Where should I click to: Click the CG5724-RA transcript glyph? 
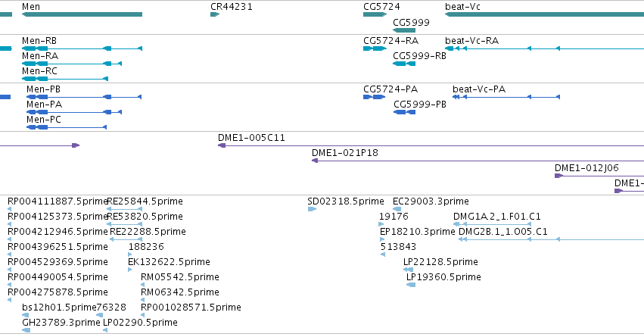click(x=375, y=48)
